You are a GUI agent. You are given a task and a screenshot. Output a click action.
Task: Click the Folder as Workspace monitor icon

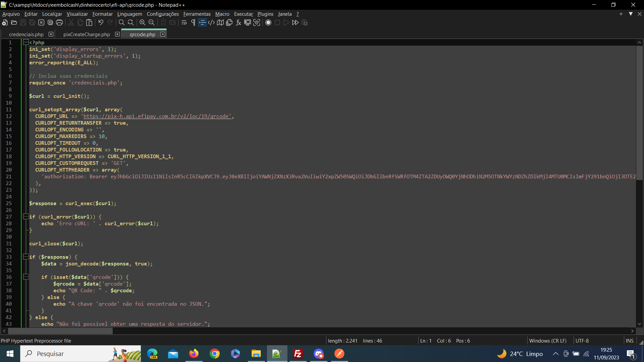pos(248,22)
